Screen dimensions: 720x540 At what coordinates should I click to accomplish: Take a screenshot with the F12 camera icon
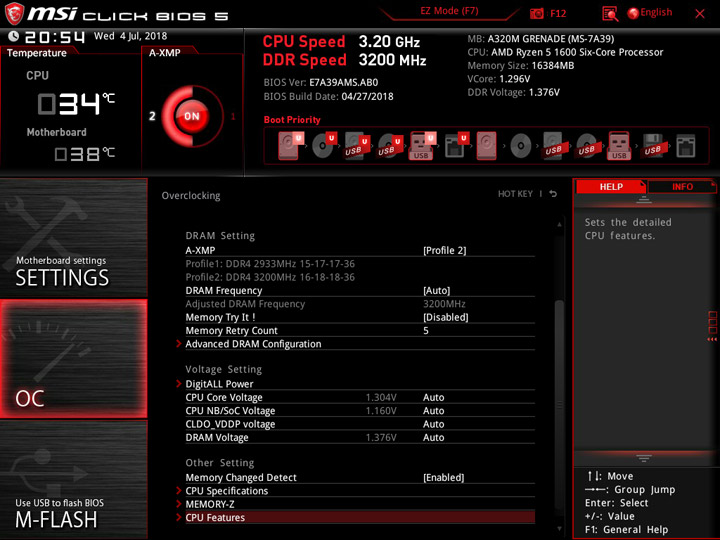(x=536, y=13)
